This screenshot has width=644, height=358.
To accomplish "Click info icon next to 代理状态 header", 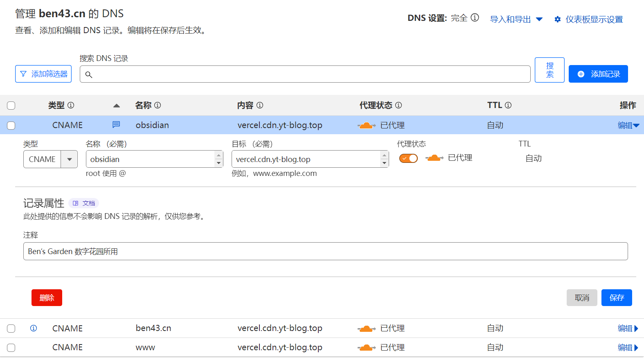I will pos(399,105).
